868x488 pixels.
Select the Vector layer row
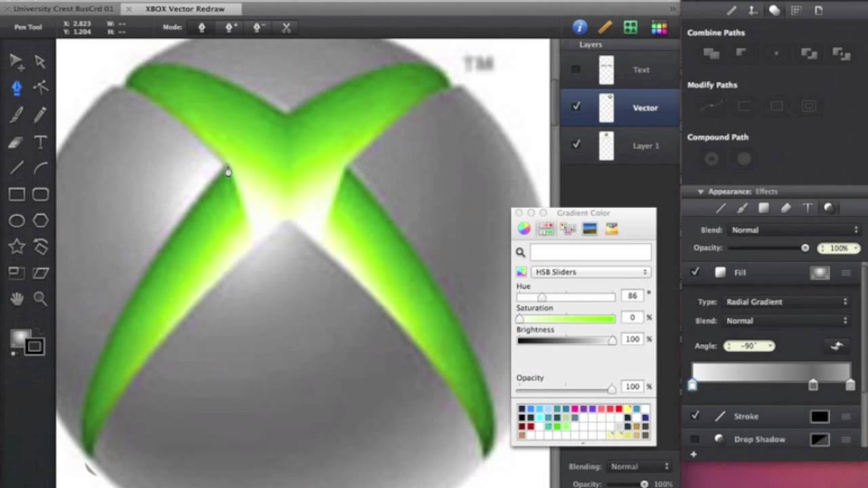pyautogui.click(x=620, y=108)
